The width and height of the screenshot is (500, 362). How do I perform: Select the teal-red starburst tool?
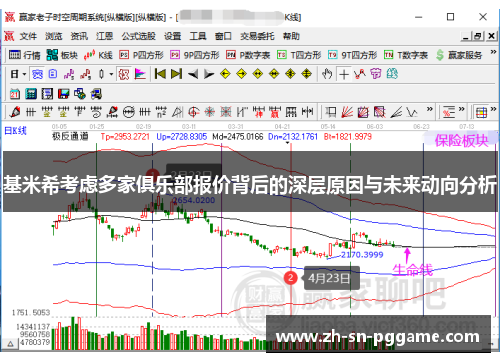coord(210,112)
